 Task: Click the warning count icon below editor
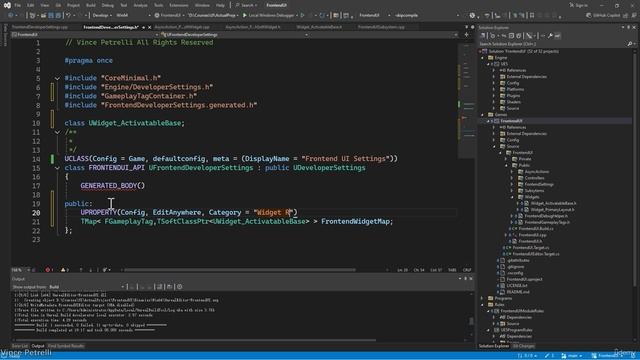64,270
